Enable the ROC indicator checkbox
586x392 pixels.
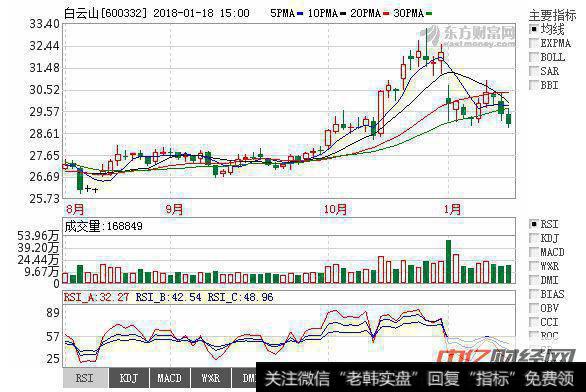(x=534, y=336)
